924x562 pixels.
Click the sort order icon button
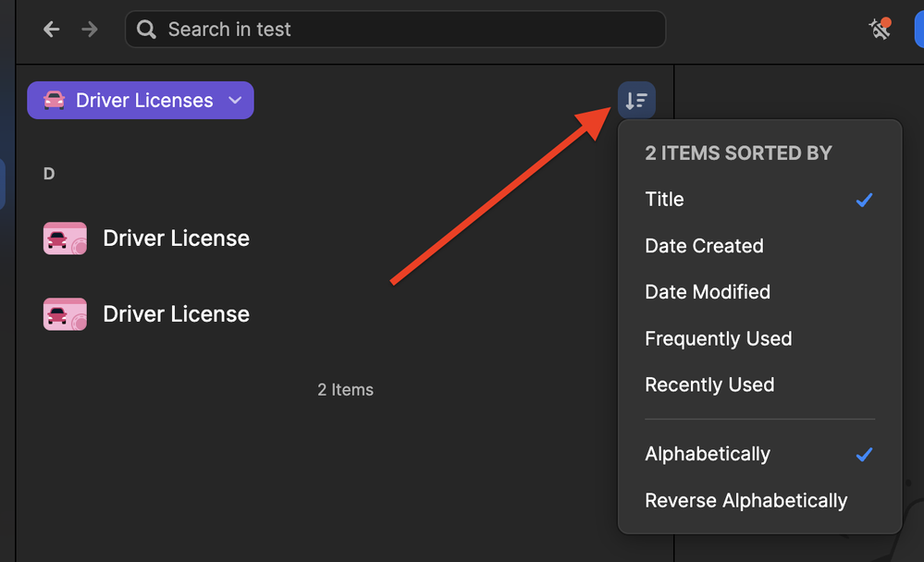[x=636, y=101]
